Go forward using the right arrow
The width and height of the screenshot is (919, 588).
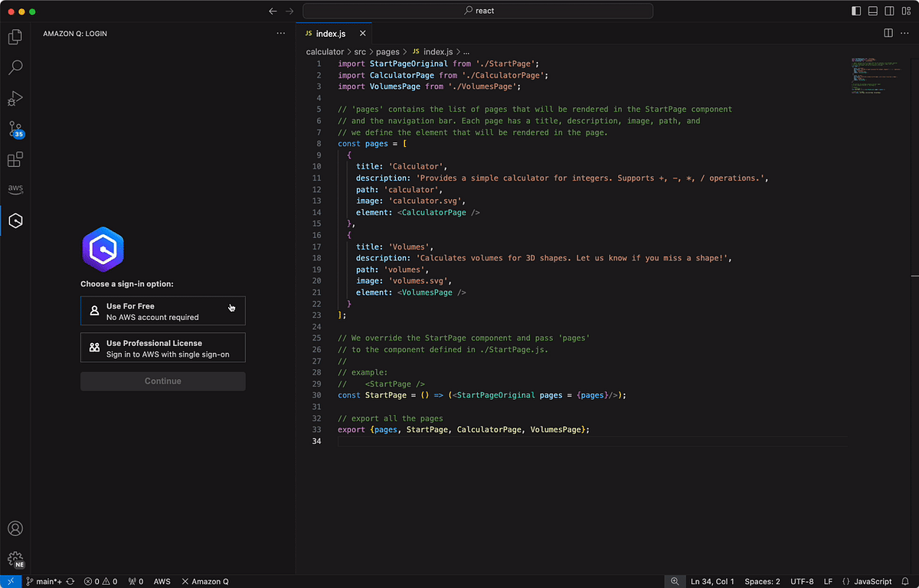(289, 11)
